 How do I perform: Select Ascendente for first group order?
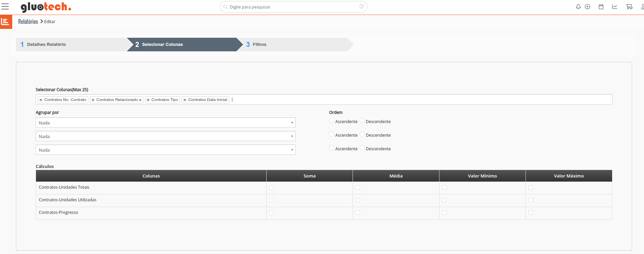point(332,121)
